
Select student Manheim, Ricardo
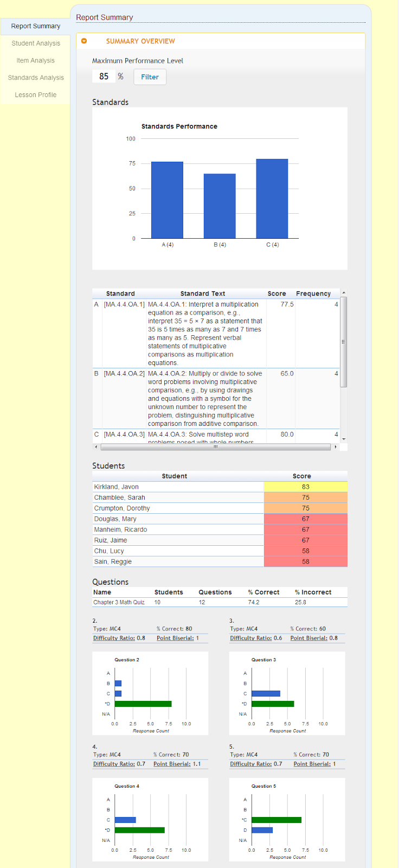(178, 529)
